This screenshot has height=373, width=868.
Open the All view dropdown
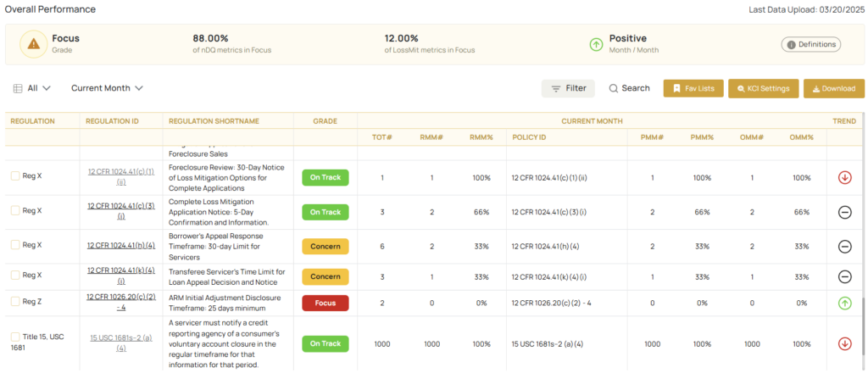[x=34, y=88]
